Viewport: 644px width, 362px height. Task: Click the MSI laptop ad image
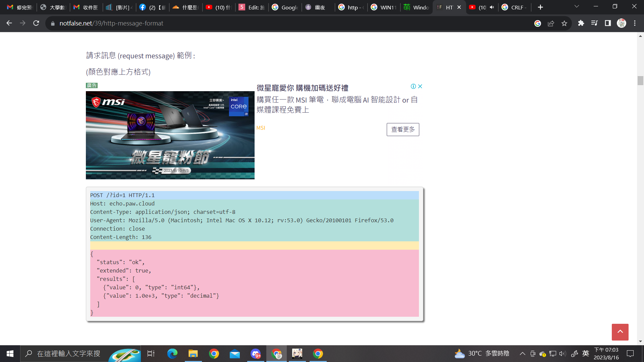click(x=170, y=135)
